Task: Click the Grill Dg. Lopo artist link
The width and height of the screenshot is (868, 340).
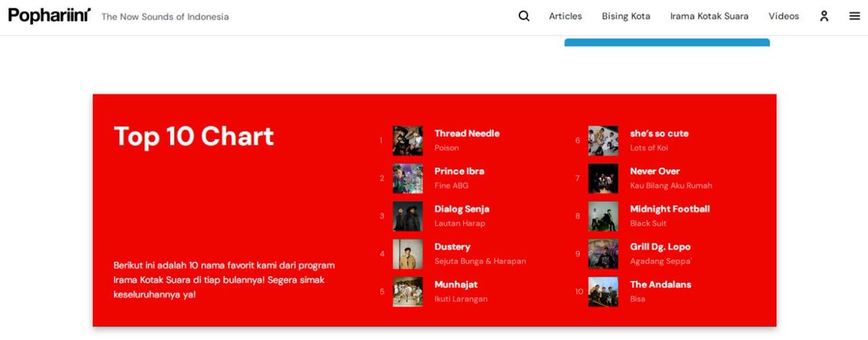Action: pos(660,247)
